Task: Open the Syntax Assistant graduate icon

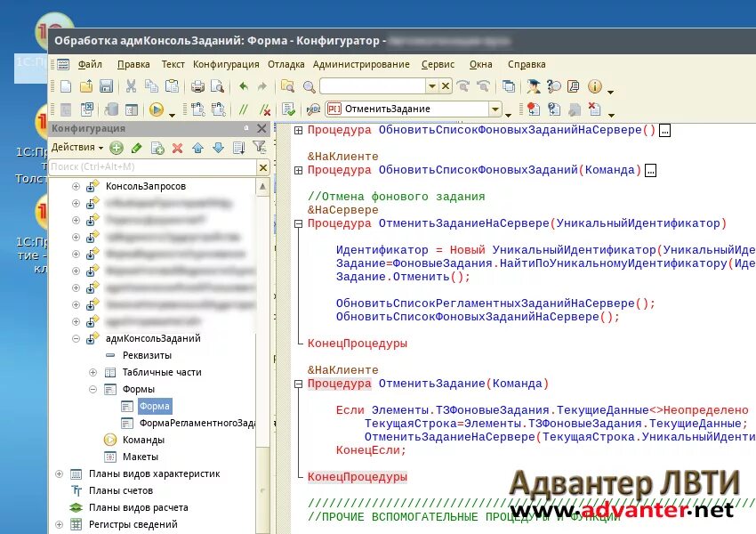Action: (x=534, y=86)
